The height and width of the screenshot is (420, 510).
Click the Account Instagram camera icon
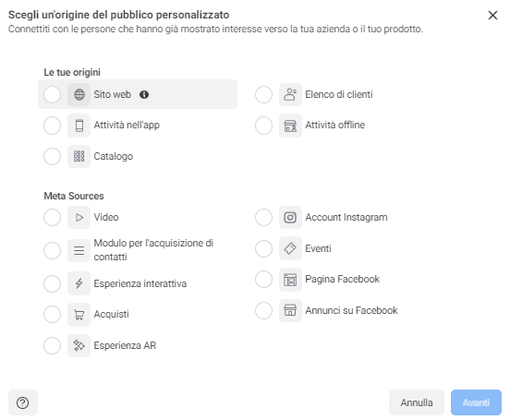tap(290, 218)
